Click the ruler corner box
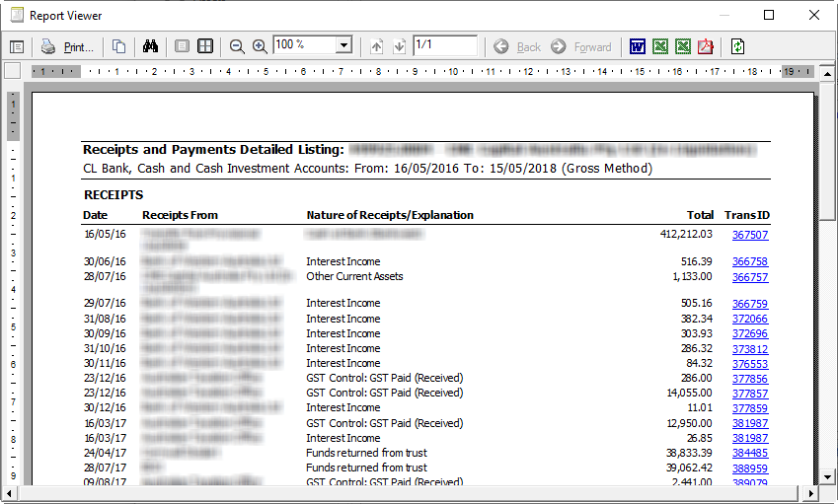 coord(13,71)
